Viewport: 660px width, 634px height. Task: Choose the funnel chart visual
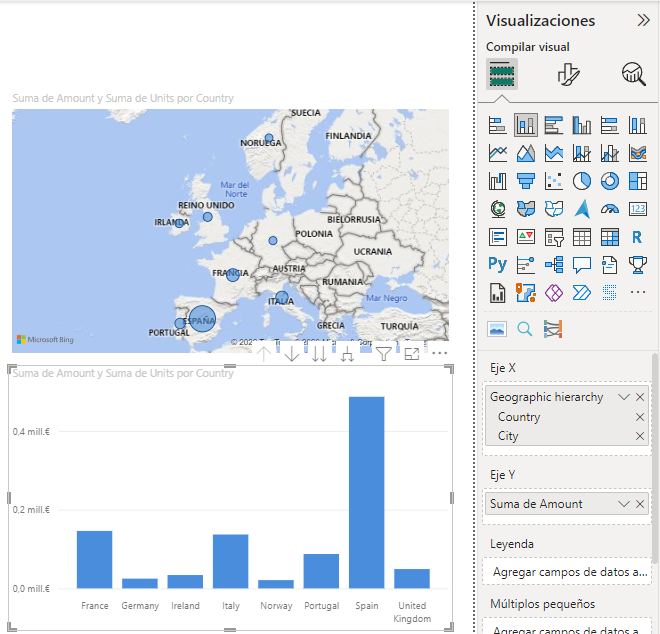(x=526, y=181)
